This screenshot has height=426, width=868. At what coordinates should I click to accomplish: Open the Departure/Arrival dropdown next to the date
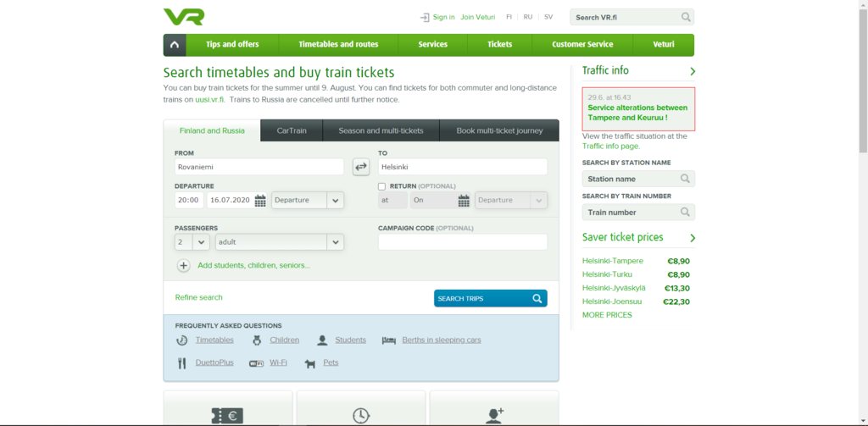click(307, 200)
